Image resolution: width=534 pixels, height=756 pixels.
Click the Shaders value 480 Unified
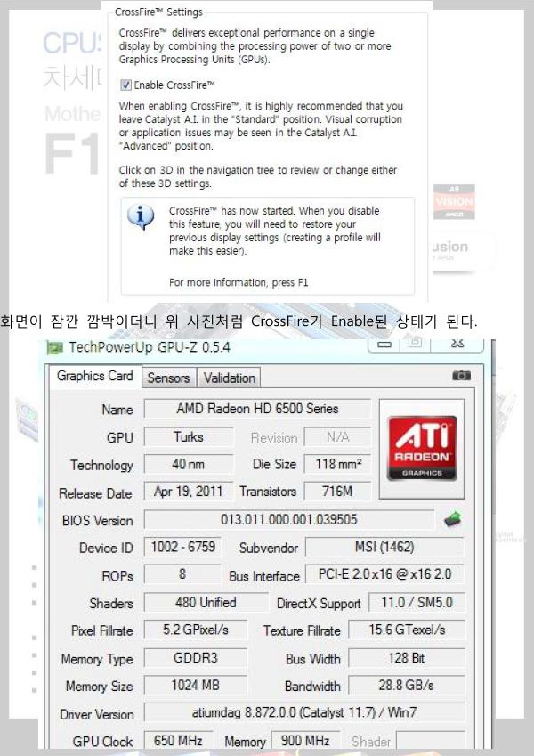pyautogui.click(x=206, y=602)
